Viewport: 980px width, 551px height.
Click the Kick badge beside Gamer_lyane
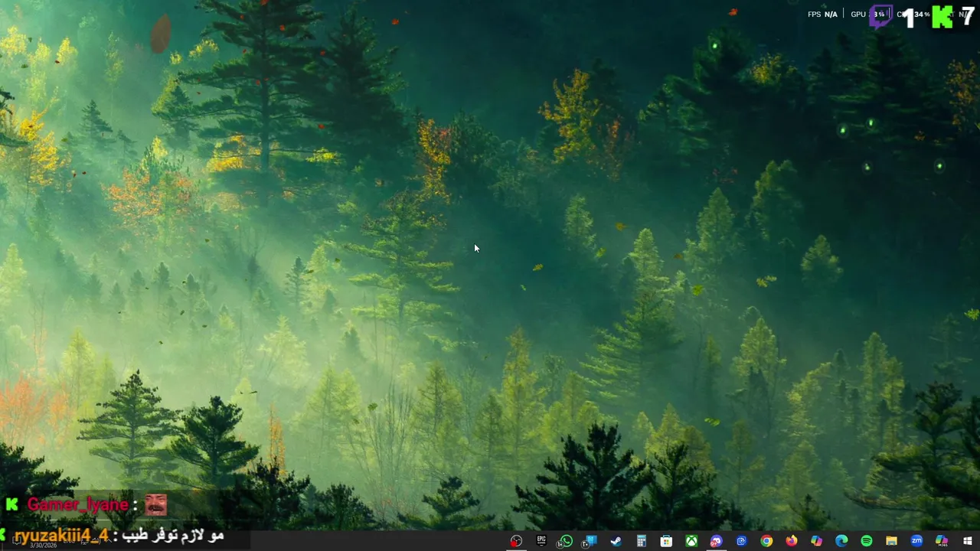(x=11, y=504)
